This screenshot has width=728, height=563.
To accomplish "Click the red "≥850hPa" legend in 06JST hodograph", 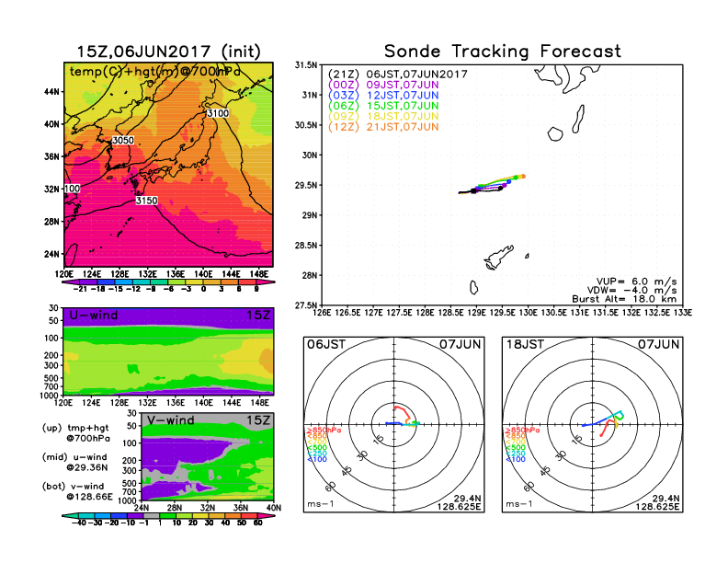I will 324,431.
